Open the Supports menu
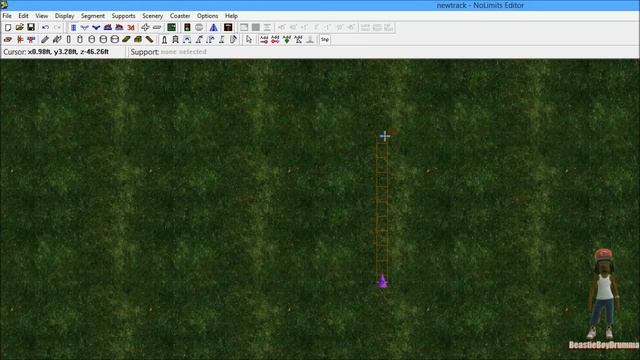 point(123,16)
